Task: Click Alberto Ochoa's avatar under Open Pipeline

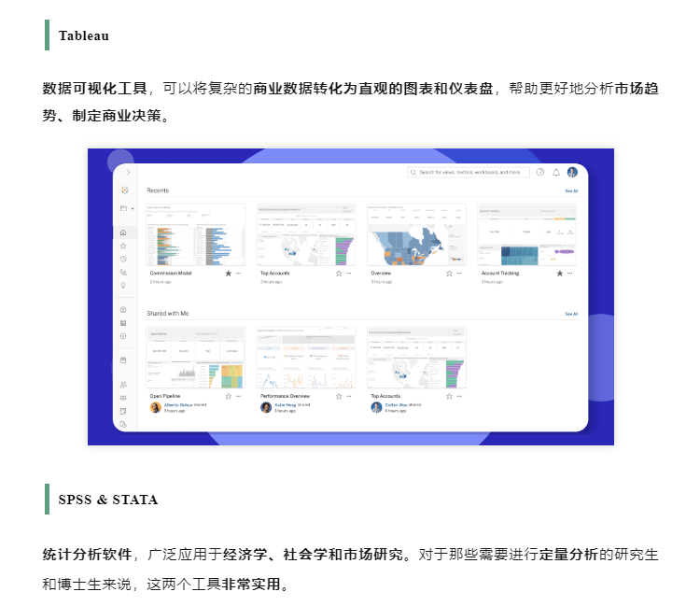Action: (155, 407)
